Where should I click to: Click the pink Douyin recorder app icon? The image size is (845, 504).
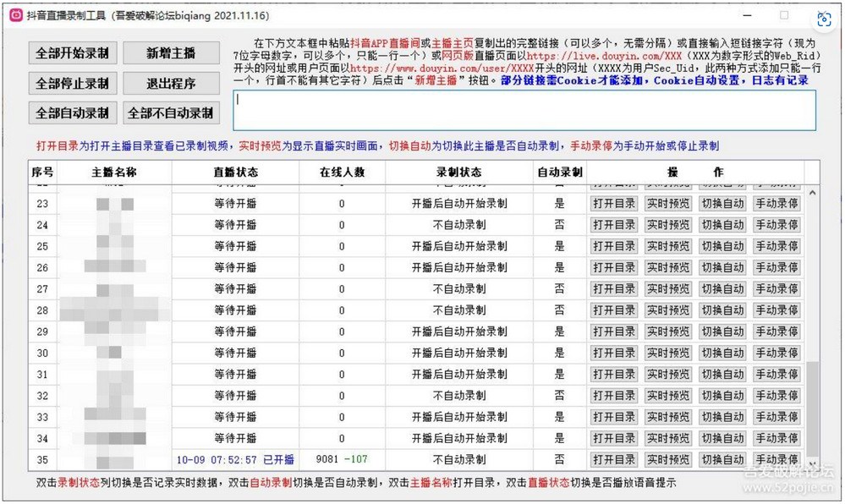16,15
